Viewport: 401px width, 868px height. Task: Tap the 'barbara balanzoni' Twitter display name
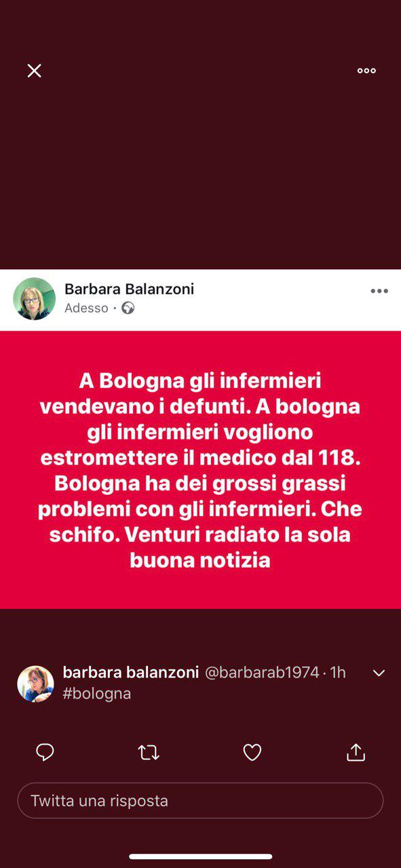pyautogui.click(x=131, y=672)
